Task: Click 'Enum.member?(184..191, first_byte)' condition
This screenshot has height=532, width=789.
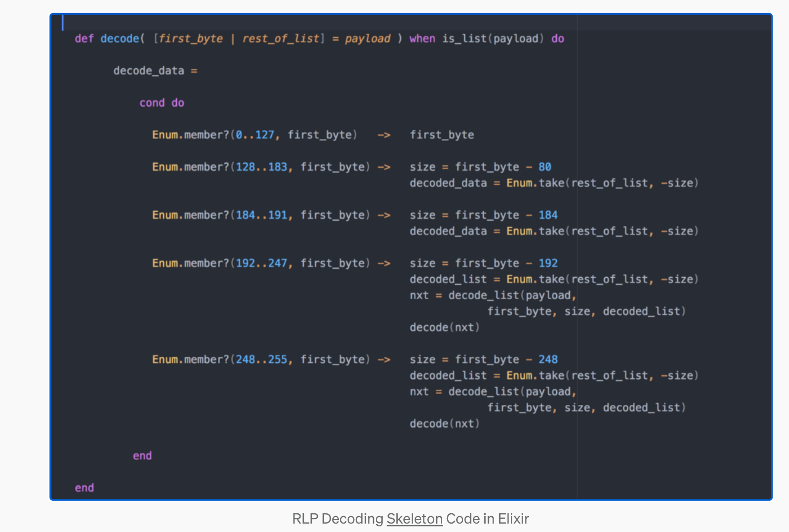Action: point(261,216)
